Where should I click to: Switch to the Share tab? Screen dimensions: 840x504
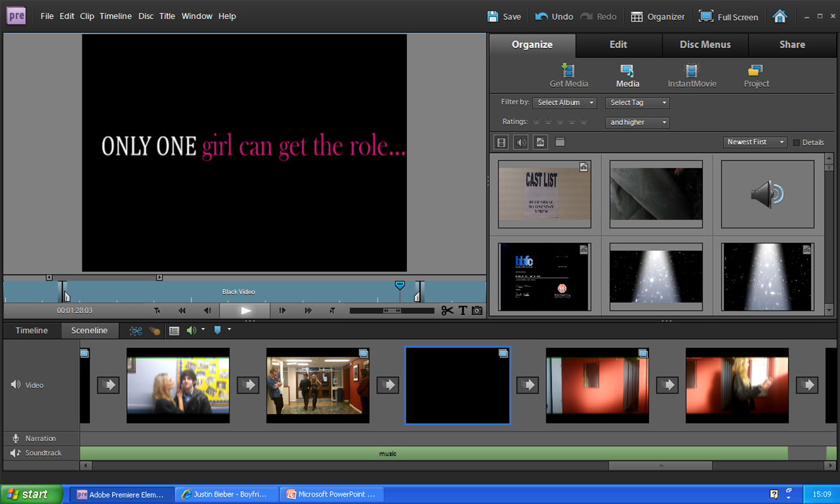(792, 45)
